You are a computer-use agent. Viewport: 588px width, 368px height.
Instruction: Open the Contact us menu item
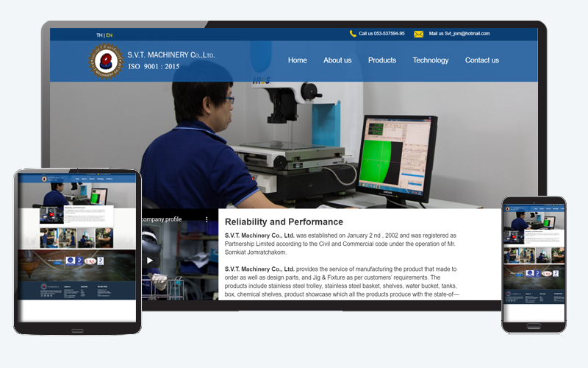click(482, 60)
